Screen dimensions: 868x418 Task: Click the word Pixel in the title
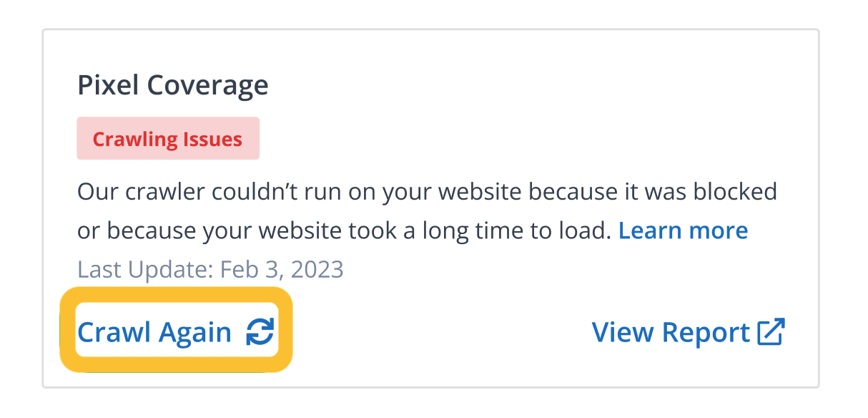coord(109,86)
